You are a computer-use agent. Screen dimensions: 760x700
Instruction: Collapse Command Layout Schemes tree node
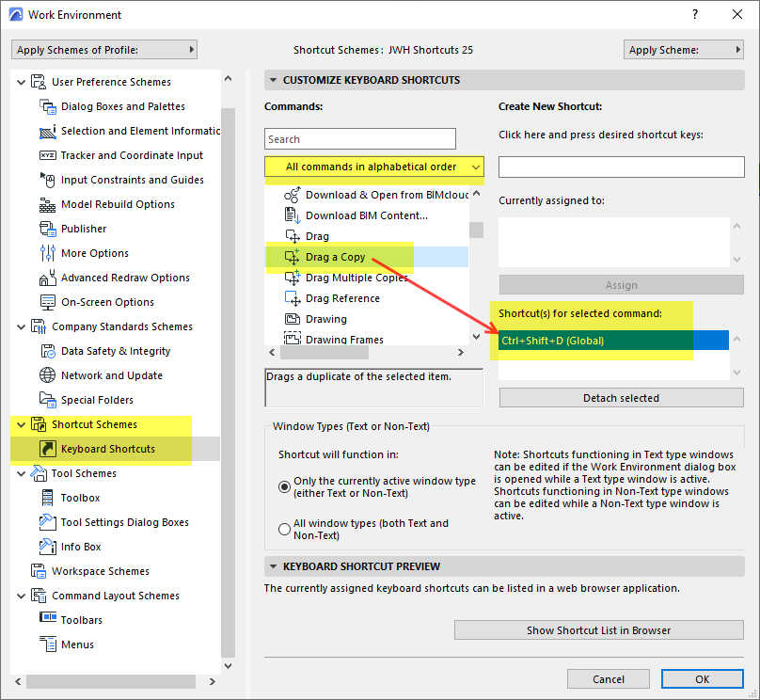click(22, 596)
